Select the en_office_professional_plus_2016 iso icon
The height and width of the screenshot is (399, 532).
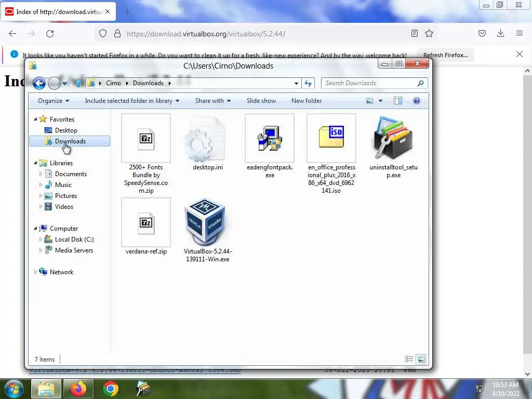coord(331,138)
